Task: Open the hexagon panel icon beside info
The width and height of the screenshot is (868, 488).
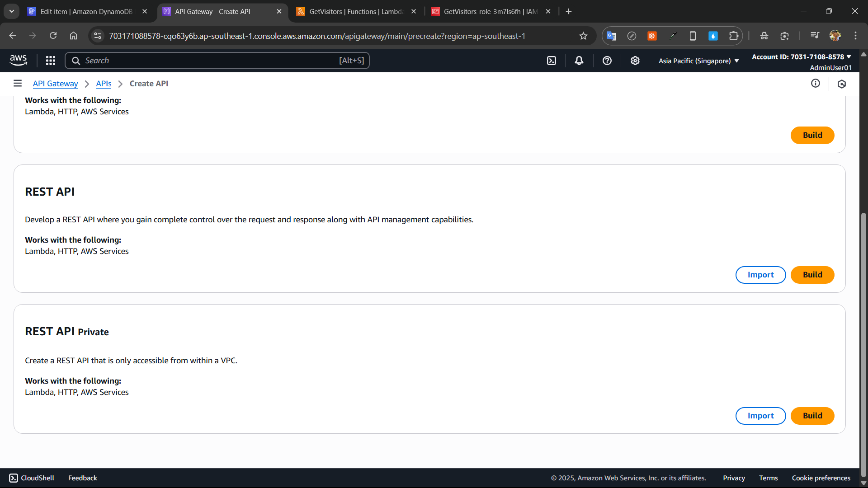Action: (x=842, y=84)
